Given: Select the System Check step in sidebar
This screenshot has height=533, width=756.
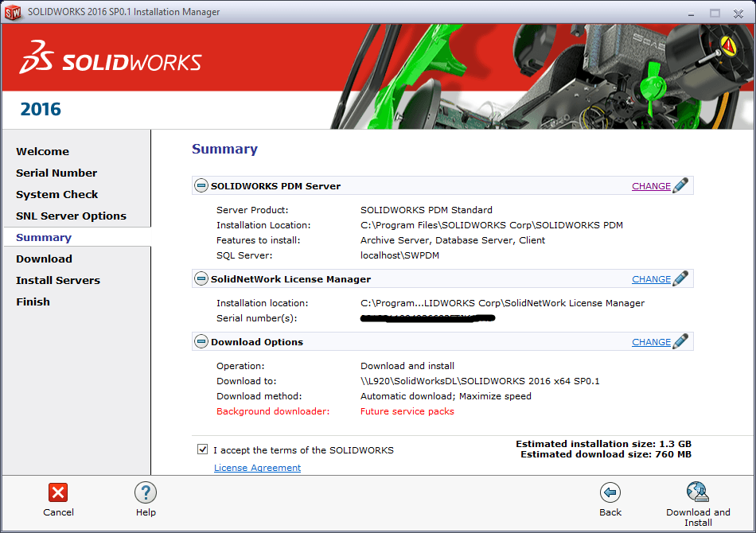Looking at the screenshot, I should [57, 194].
